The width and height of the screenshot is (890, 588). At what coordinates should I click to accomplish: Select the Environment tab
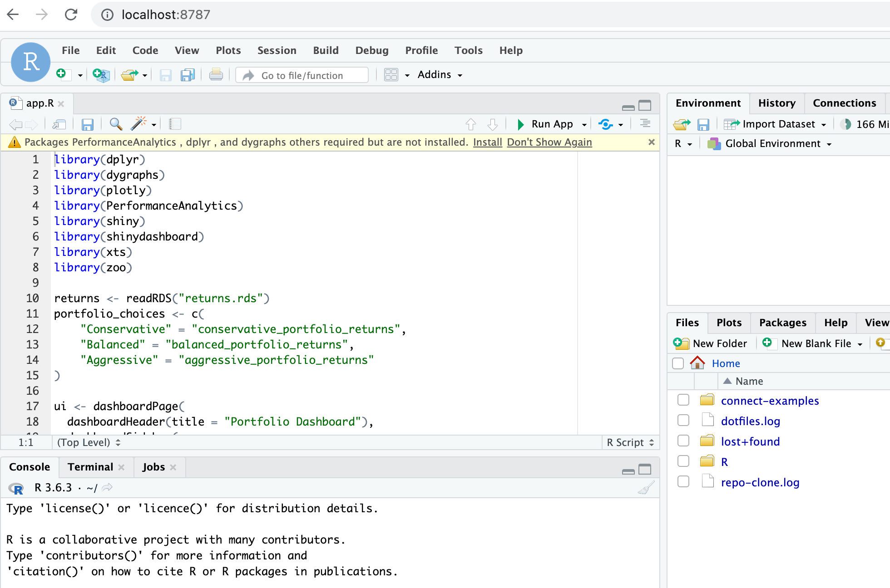click(x=709, y=103)
